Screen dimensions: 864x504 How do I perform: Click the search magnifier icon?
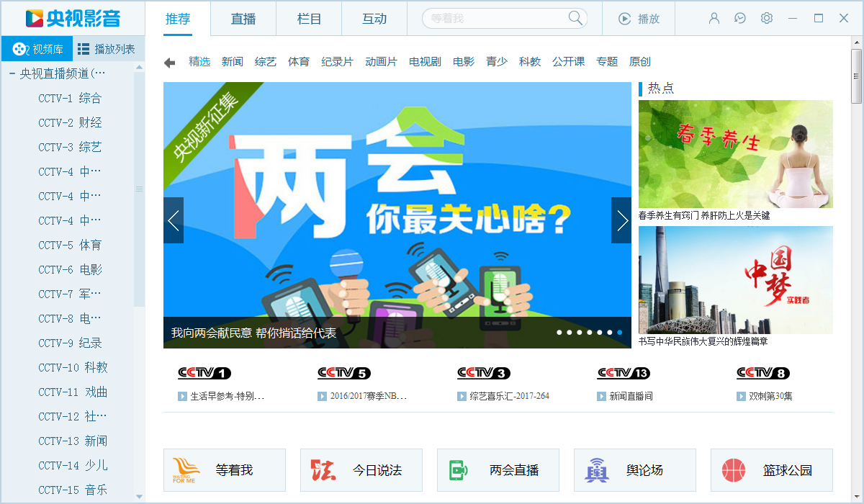[x=575, y=18]
